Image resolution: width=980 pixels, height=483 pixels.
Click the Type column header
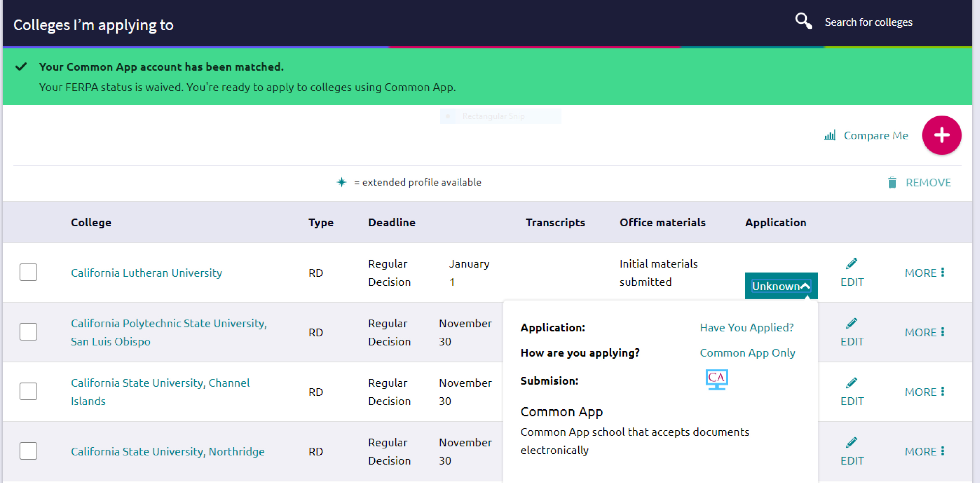coord(321,222)
